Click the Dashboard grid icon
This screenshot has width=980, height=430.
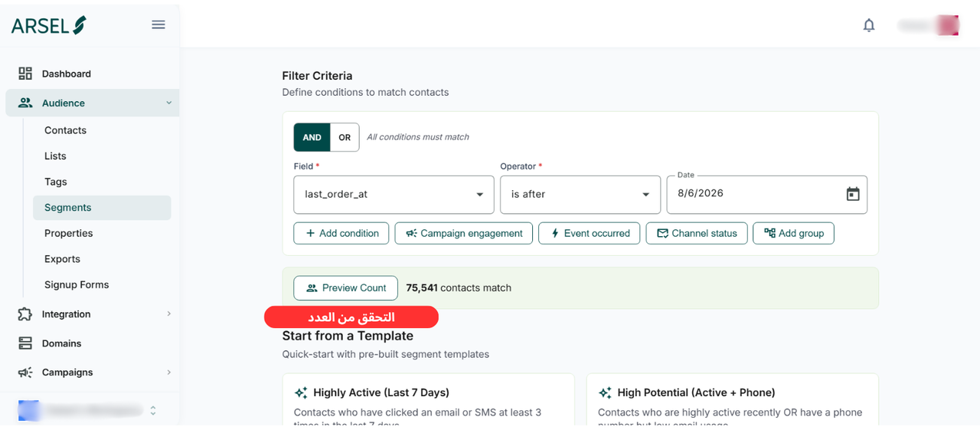[x=25, y=74]
